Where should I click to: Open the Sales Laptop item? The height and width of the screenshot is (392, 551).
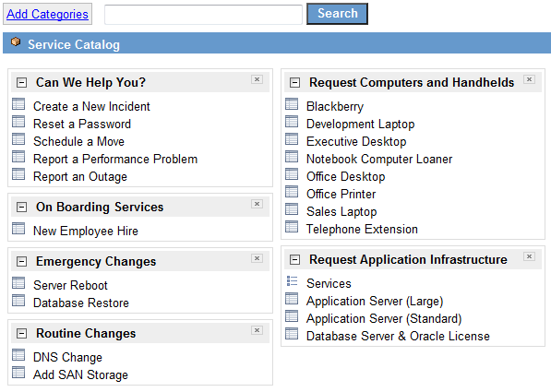pyautogui.click(x=341, y=212)
